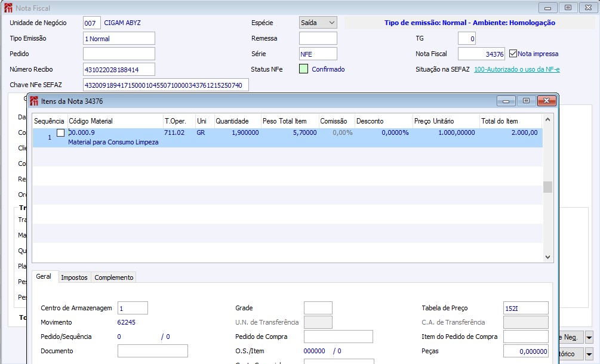Switch to the Geral tab
The image size is (600, 364).
coord(44,276)
